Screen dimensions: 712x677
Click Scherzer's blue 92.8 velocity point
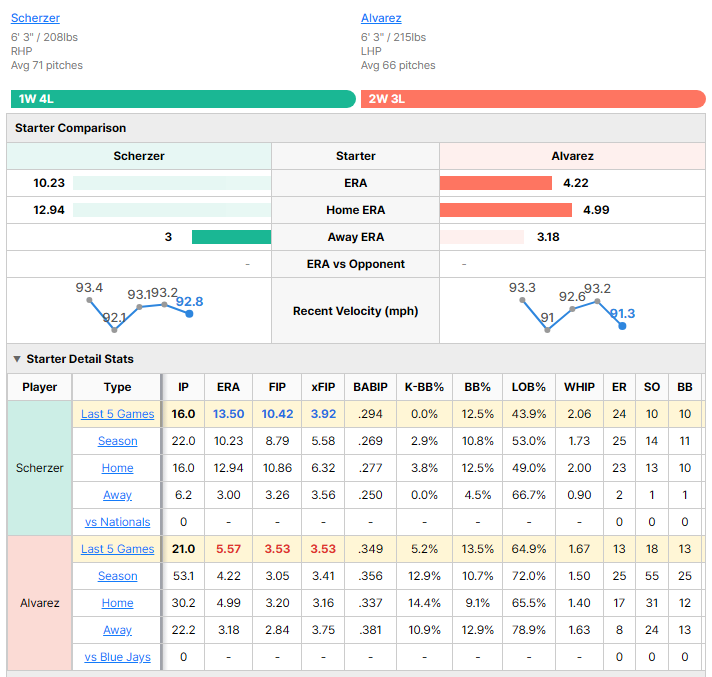point(189,314)
